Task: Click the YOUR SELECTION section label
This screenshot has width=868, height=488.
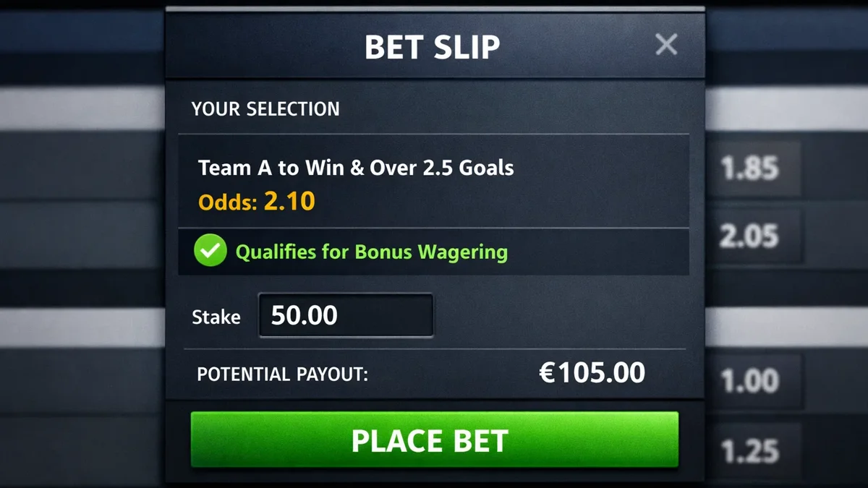Action: pyautogui.click(x=265, y=109)
